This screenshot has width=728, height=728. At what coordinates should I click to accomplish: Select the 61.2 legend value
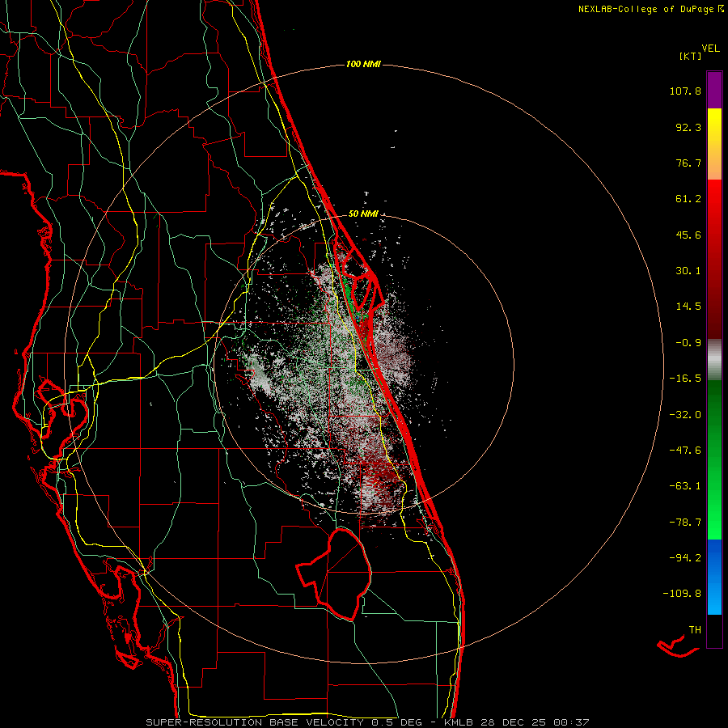pos(688,199)
